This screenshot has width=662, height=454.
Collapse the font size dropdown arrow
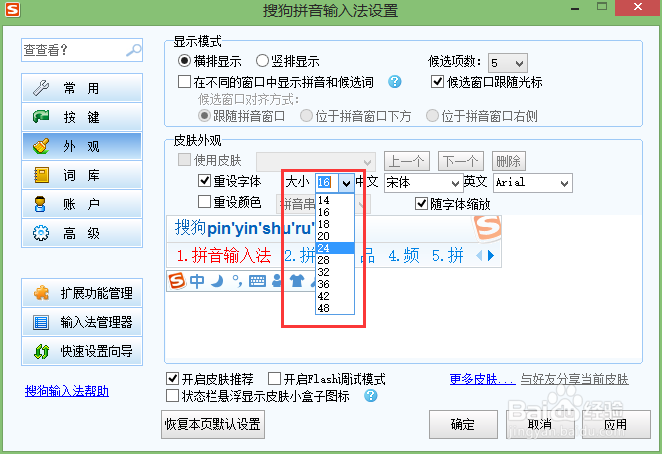[x=346, y=183]
